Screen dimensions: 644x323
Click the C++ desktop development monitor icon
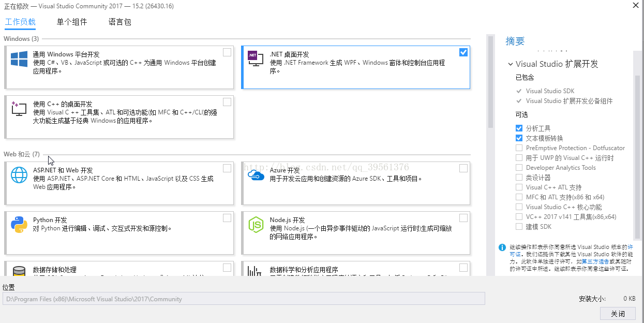[19, 108]
